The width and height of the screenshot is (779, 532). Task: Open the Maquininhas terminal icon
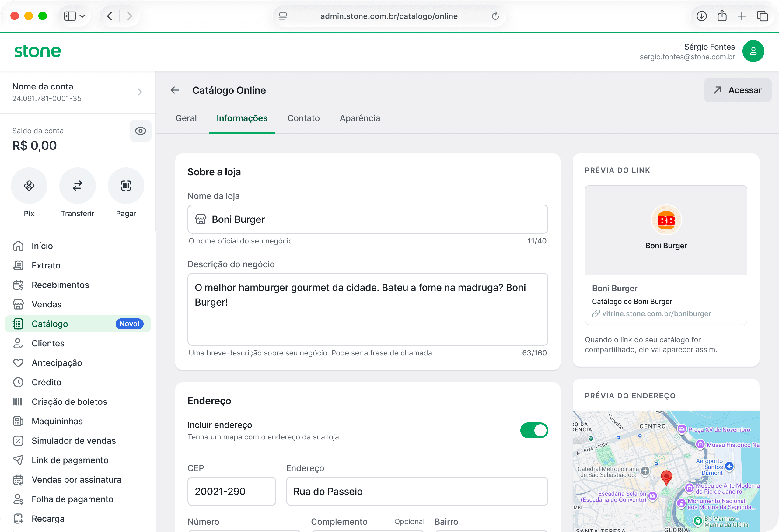pos(18,421)
